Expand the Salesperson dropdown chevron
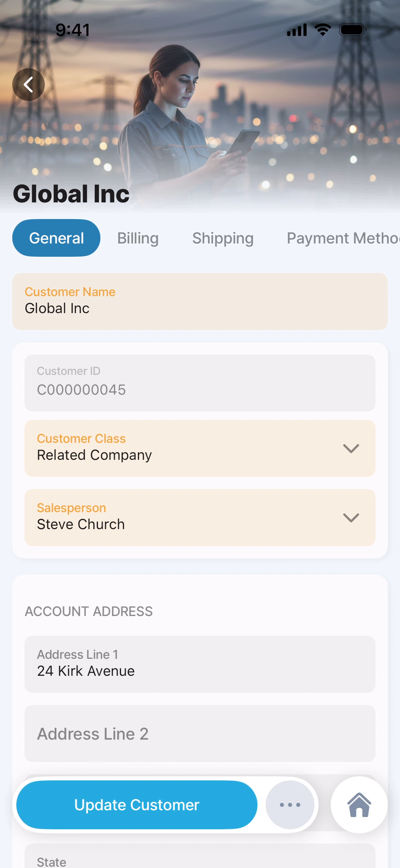Image resolution: width=400 pixels, height=868 pixels. coord(351,518)
